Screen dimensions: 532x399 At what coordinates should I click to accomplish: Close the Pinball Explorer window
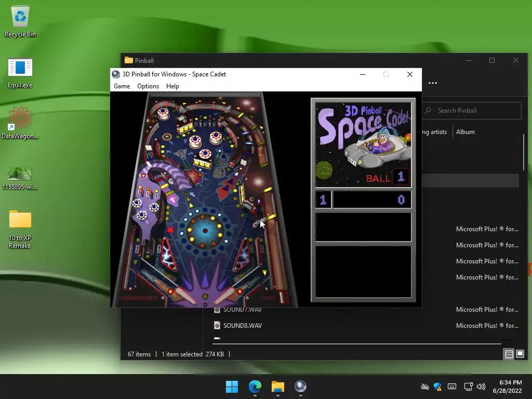click(516, 60)
